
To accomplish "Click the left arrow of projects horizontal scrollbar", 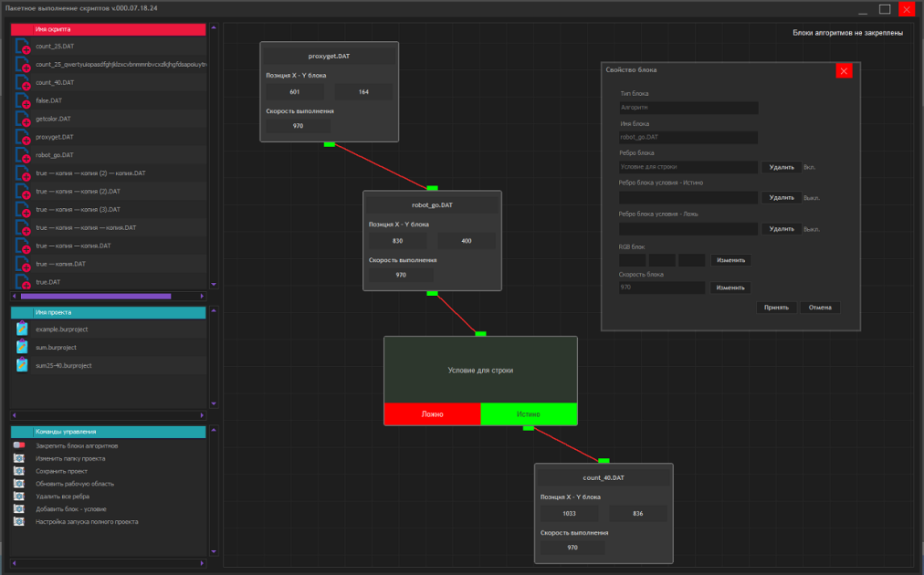I will pos(14,415).
